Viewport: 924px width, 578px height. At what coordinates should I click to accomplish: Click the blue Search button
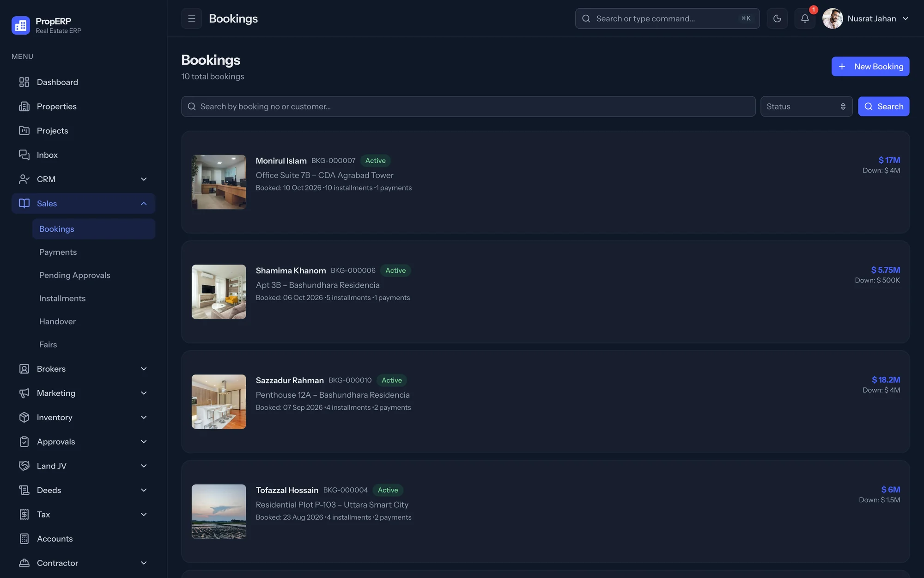883,106
